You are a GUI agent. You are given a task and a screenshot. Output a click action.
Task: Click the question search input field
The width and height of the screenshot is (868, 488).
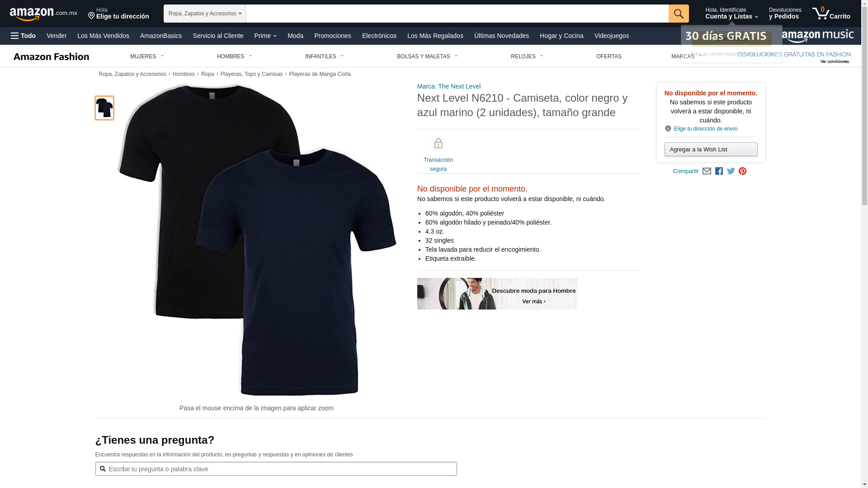pyautogui.click(x=276, y=469)
